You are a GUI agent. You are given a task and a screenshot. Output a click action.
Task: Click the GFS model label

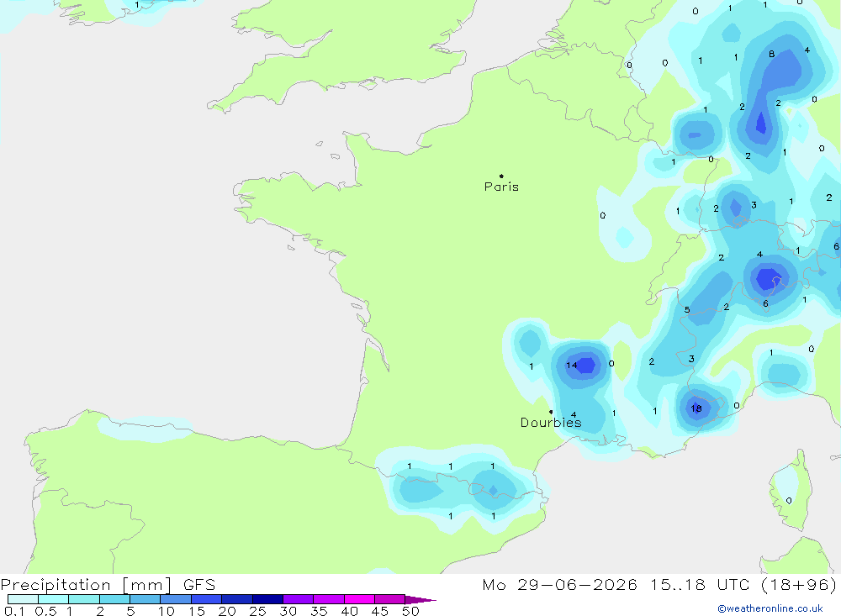tap(199, 585)
